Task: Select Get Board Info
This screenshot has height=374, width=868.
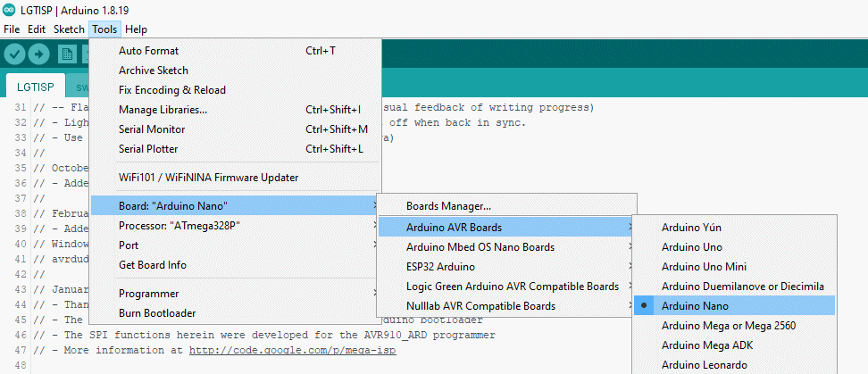Action: click(235, 265)
